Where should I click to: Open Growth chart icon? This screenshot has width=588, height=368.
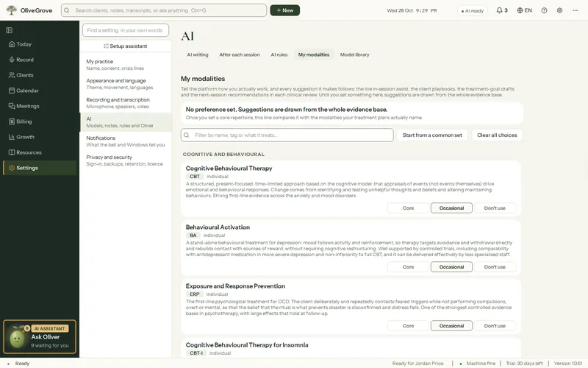click(12, 137)
